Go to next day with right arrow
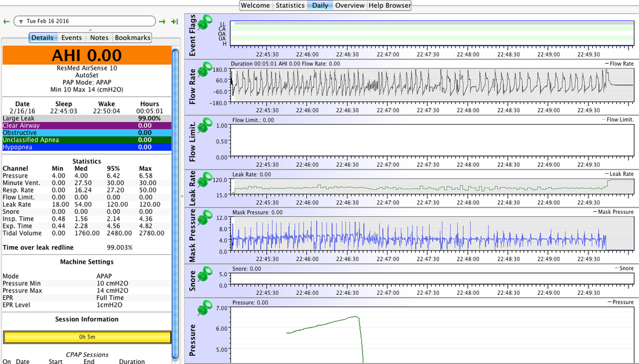This screenshot has width=639, height=364. tap(162, 21)
